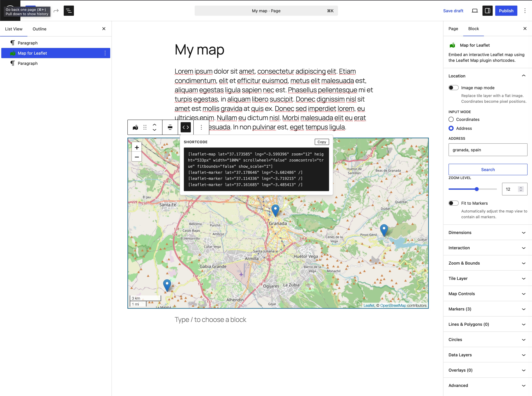Toggle Image map mode switch
The width and height of the screenshot is (532, 396).
tap(453, 88)
